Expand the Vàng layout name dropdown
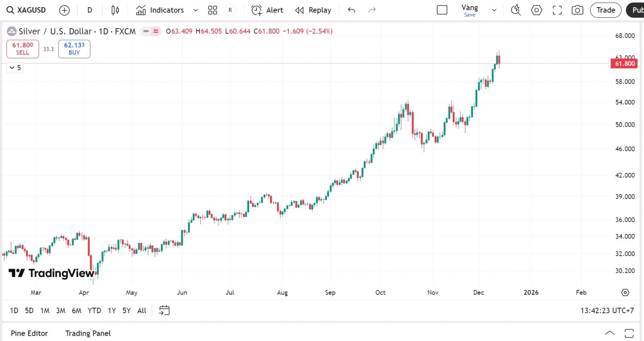Image resolution: width=644 pixels, height=341 pixels. pyautogui.click(x=494, y=10)
